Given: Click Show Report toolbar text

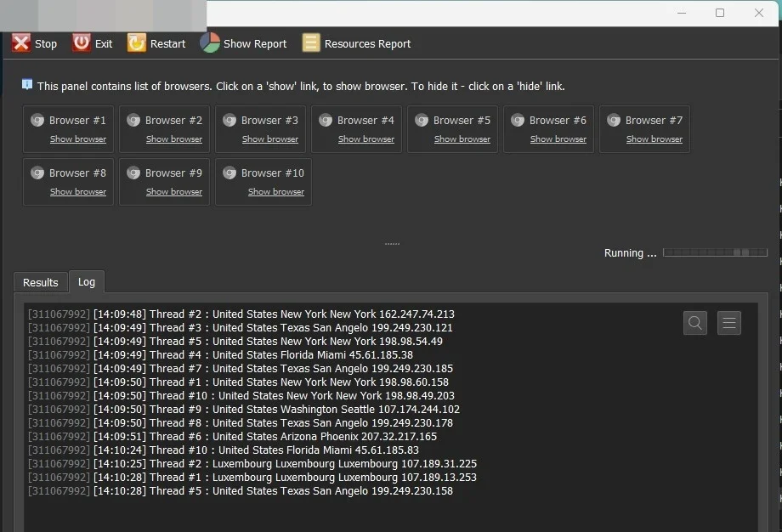Looking at the screenshot, I should point(255,44).
